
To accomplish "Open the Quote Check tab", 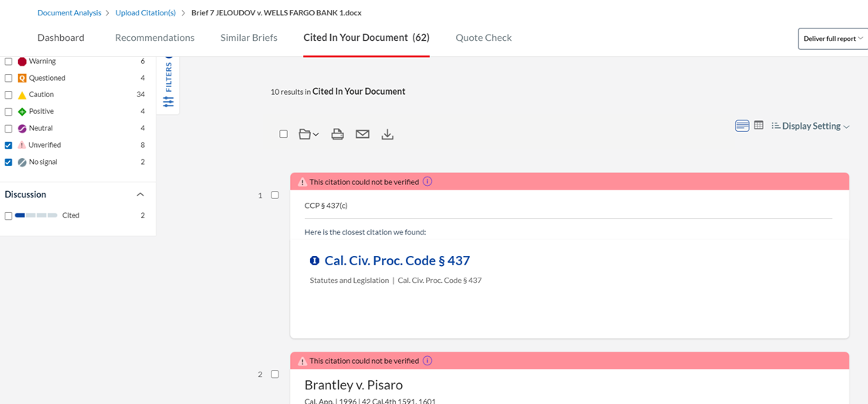I will 483,38.
